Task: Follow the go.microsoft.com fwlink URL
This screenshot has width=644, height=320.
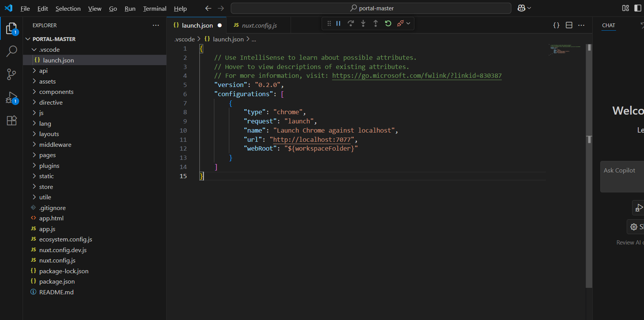Action: coord(417,75)
